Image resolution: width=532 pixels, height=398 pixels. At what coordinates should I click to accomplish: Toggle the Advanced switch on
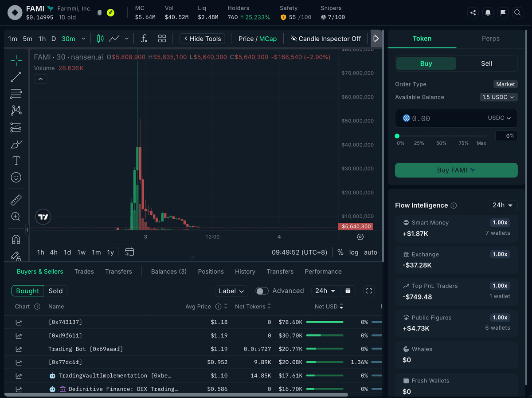click(x=262, y=291)
